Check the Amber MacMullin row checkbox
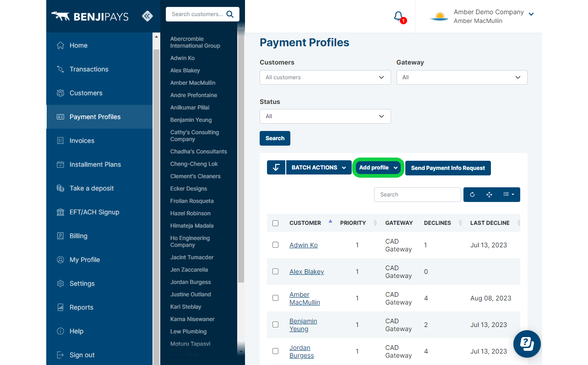588x365 pixels. click(275, 298)
